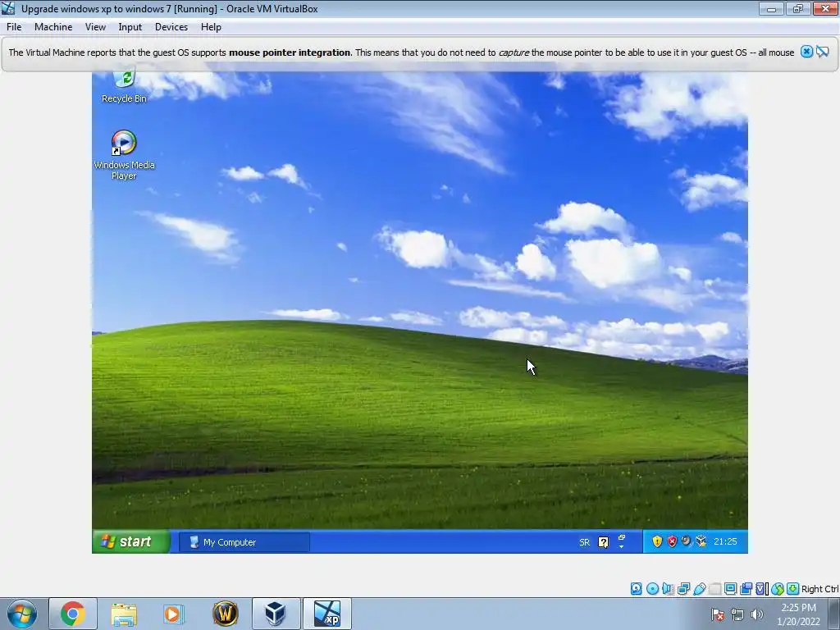The height and width of the screenshot is (630, 840).
Task: Restore down the VirtualBox window
Action: click(798, 8)
